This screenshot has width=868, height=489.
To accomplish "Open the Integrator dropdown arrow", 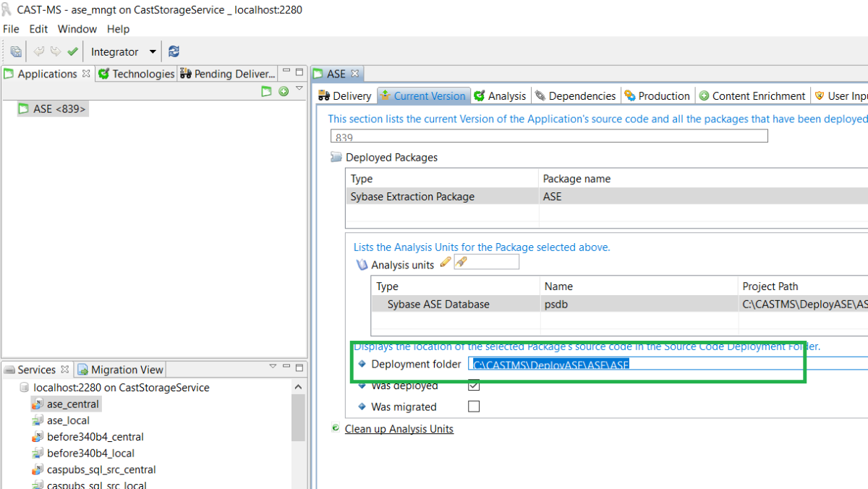I will [x=153, y=51].
